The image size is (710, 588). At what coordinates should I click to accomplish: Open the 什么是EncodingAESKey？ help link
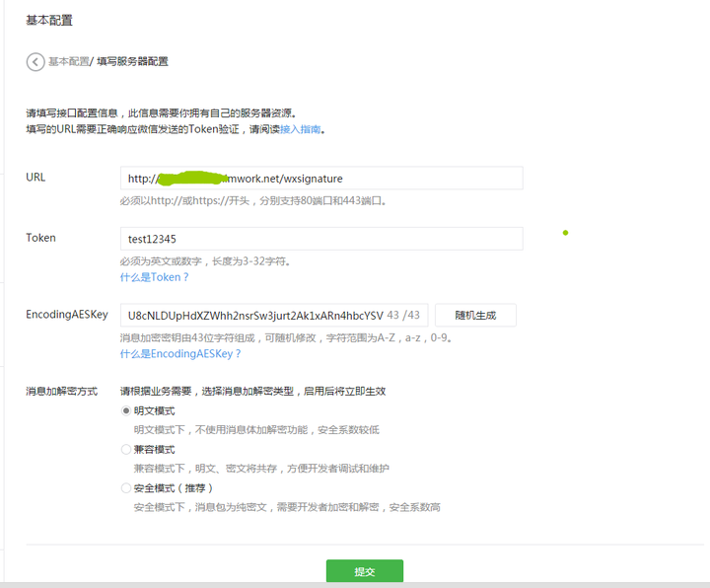click(180, 354)
